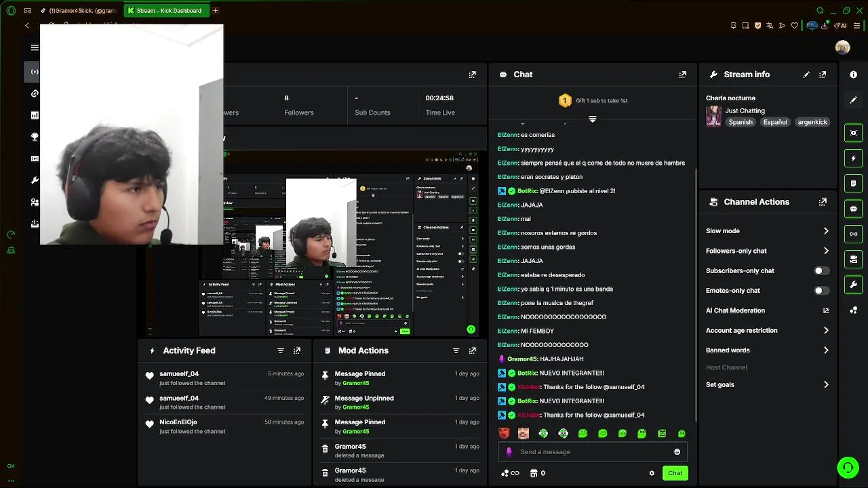The height and width of the screenshot is (488, 868).
Task: Open AI Chat Moderation external link
Action: (x=826, y=310)
